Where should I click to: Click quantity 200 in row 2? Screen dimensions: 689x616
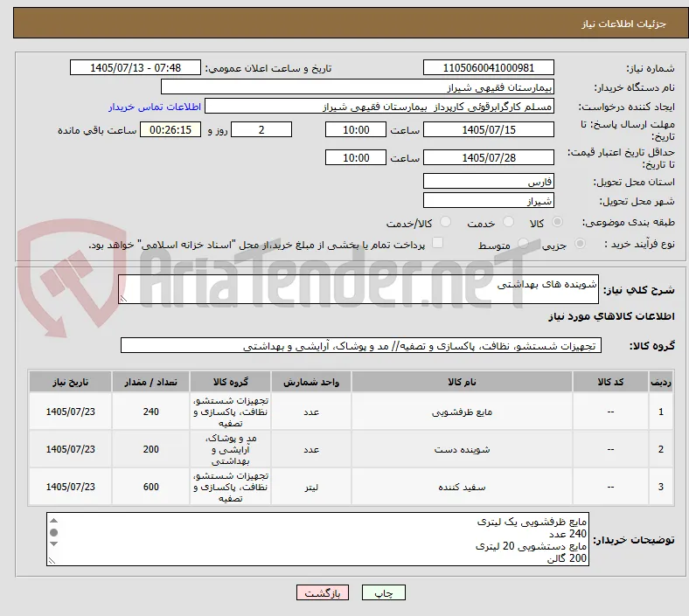tap(150, 449)
